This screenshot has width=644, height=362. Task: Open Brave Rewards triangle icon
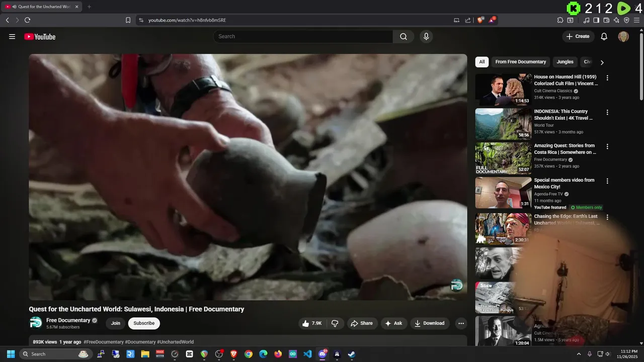pos(492,20)
